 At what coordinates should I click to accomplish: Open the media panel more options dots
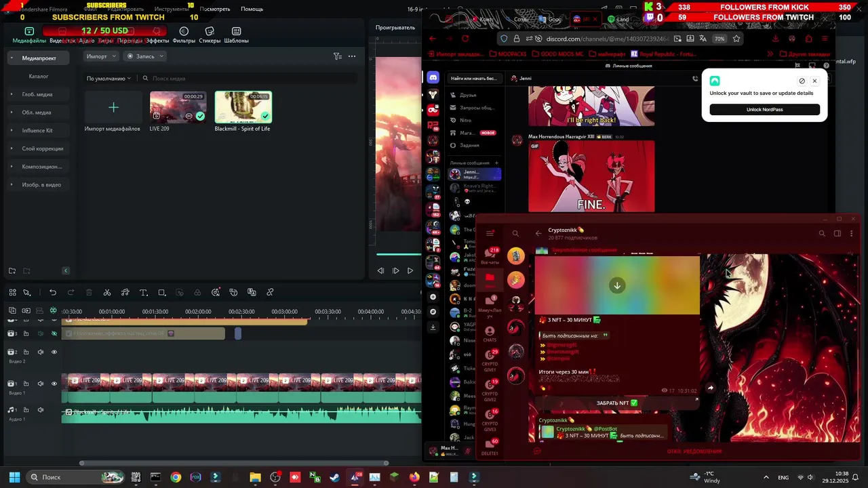pyautogui.click(x=352, y=56)
